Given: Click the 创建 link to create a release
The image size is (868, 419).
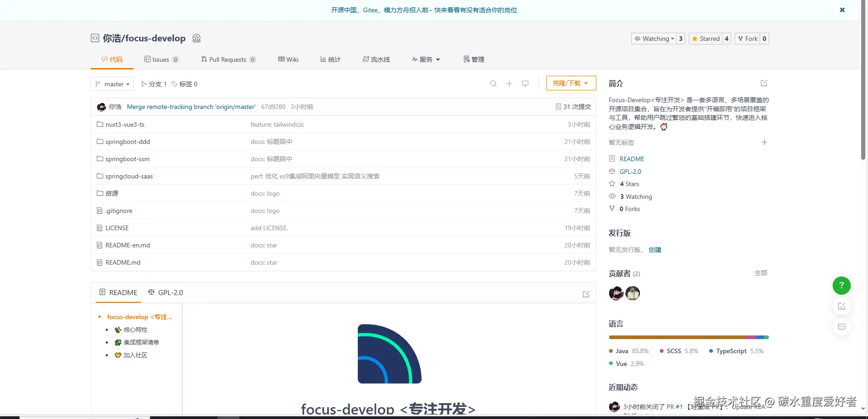Looking at the screenshot, I should (x=654, y=249).
